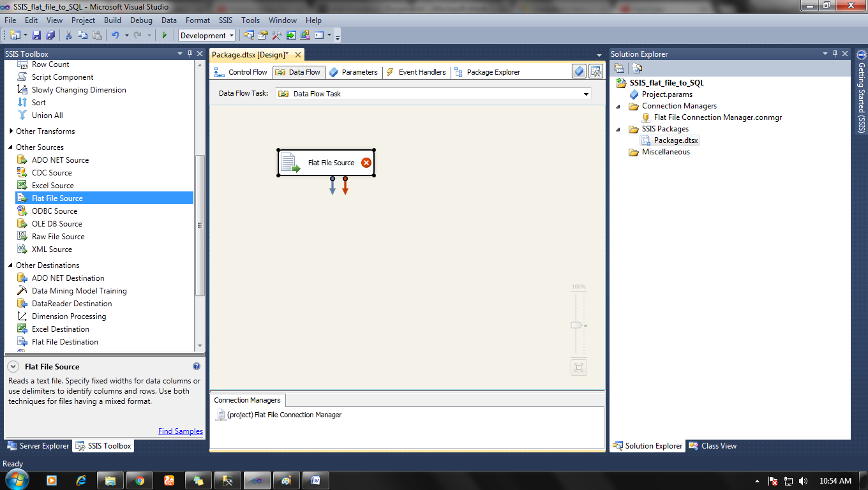The height and width of the screenshot is (490, 868).
Task: Open Microsoft Word from the taskbar
Action: (x=315, y=480)
